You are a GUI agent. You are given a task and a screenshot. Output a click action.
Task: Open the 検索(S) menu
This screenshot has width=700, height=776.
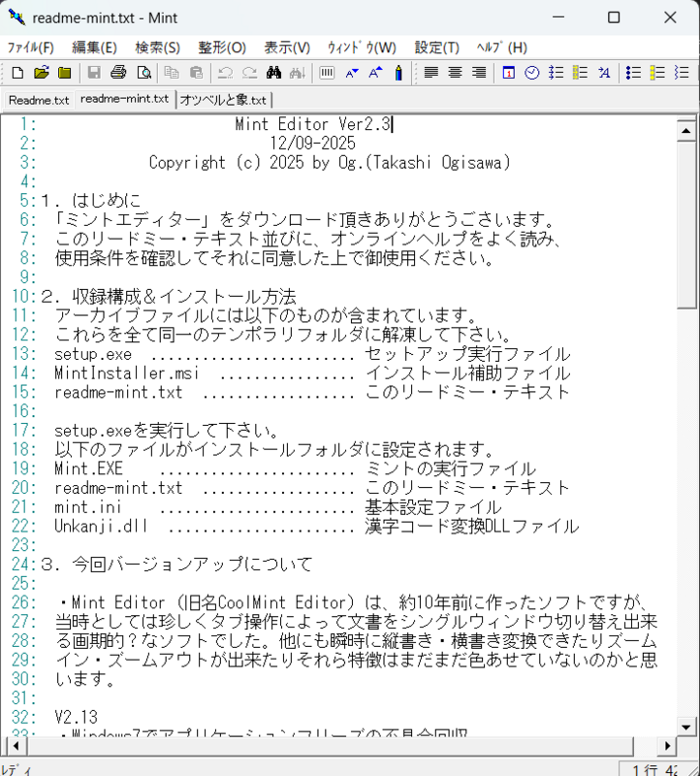pos(157,48)
